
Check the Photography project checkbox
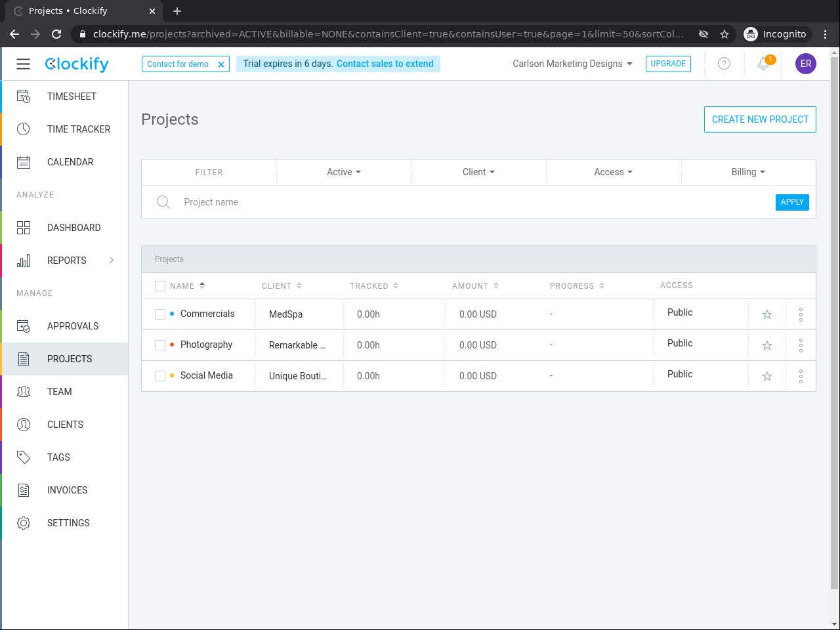point(160,345)
